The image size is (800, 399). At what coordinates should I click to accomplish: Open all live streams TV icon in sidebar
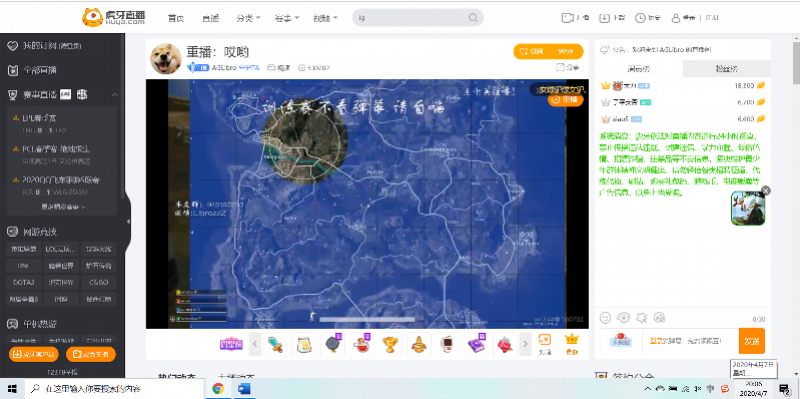(x=13, y=70)
